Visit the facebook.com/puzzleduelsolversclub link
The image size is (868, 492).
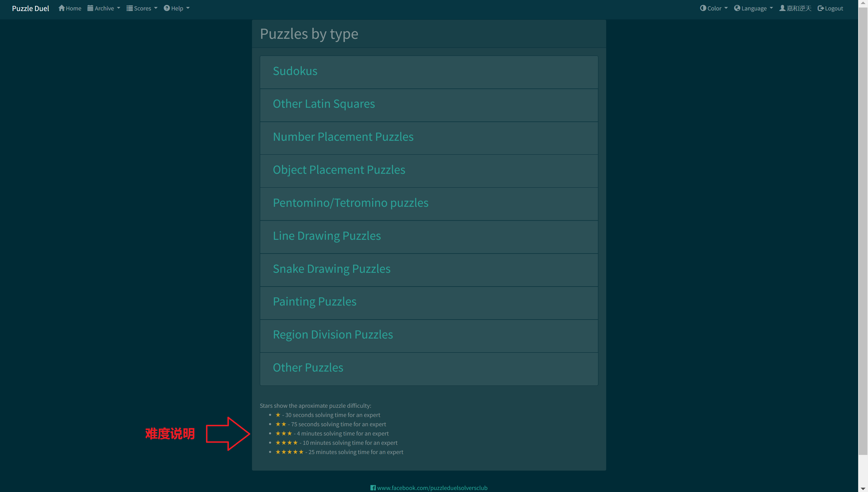click(x=432, y=488)
